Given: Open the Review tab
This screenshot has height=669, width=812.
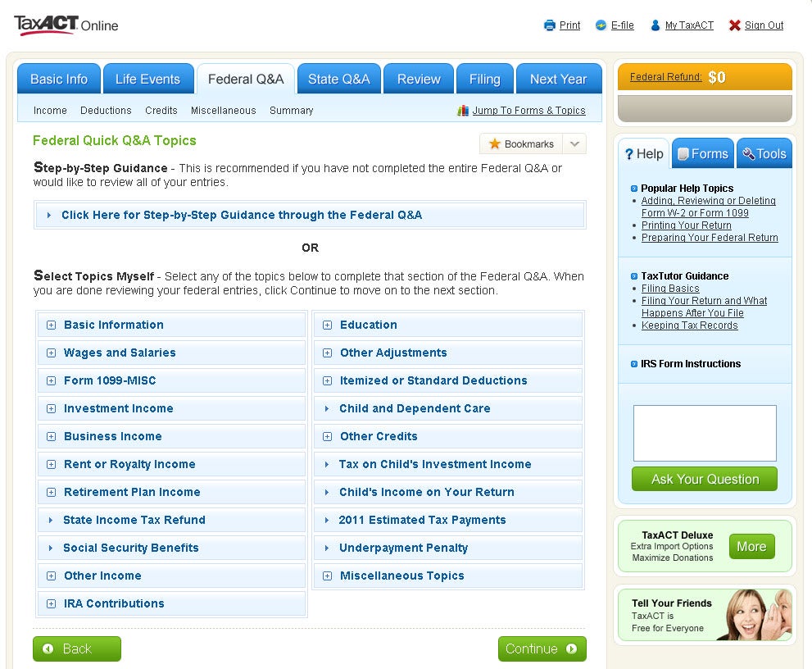Looking at the screenshot, I should tap(419, 79).
